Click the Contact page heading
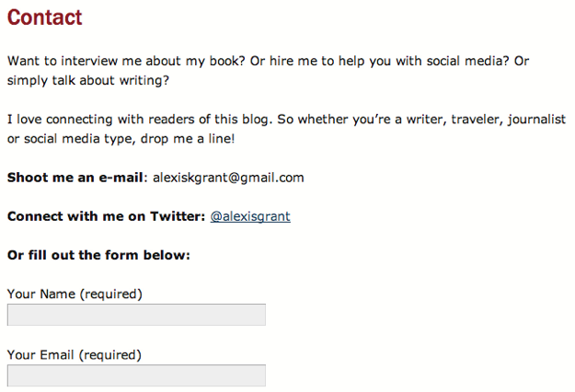The width and height of the screenshot is (575, 392). click(x=45, y=17)
